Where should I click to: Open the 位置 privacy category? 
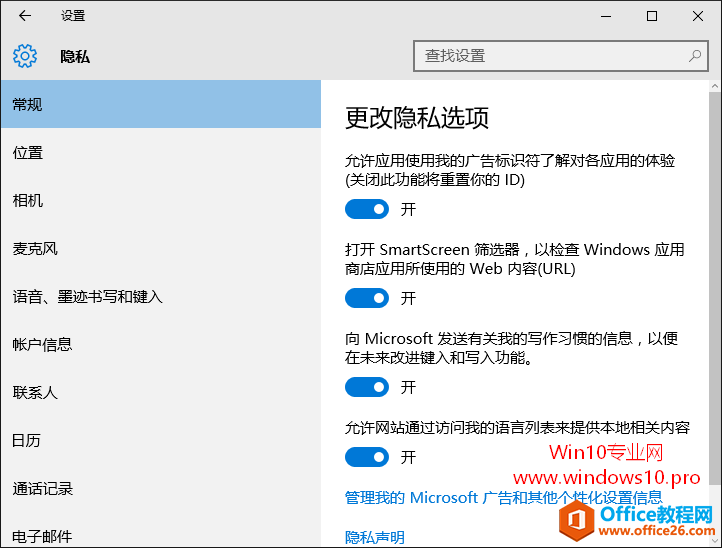click(x=161, y=152)
